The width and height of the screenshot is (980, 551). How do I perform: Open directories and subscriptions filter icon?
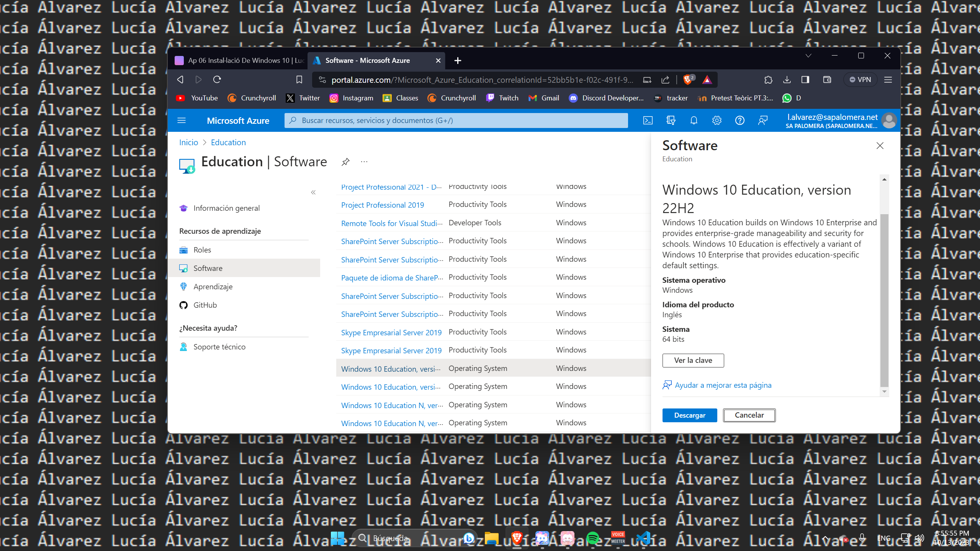pyautogui.click(x=671, y=120)
